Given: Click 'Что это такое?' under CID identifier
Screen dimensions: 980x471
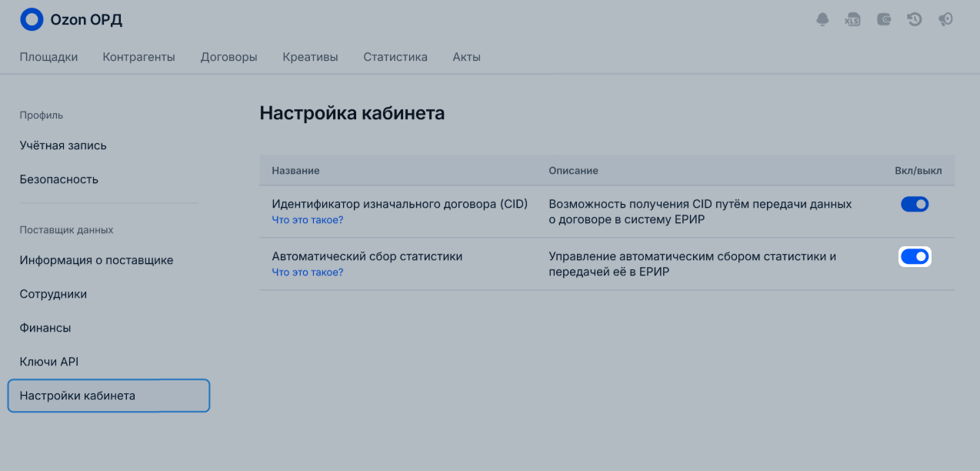Looking at the screenshot, I should coord(308,220).
